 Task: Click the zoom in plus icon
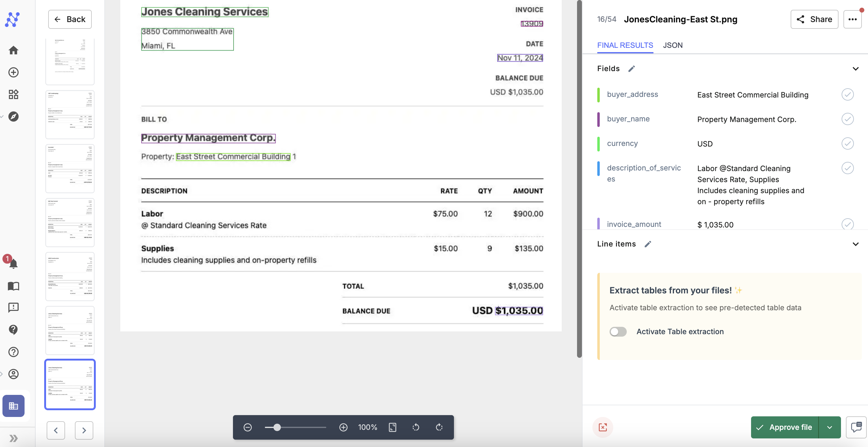pyautogui.click(x=343, y=427)
